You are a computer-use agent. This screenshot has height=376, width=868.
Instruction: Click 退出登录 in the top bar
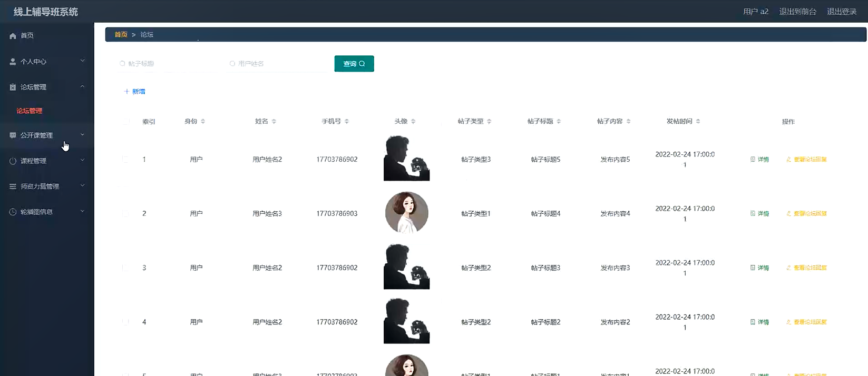tap(842, 12)
